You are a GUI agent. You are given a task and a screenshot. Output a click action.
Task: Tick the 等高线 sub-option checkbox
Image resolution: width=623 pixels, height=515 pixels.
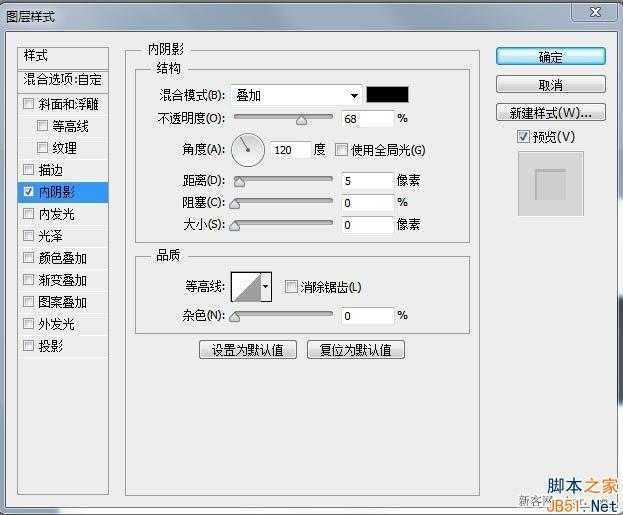click(x=42, y=126)
